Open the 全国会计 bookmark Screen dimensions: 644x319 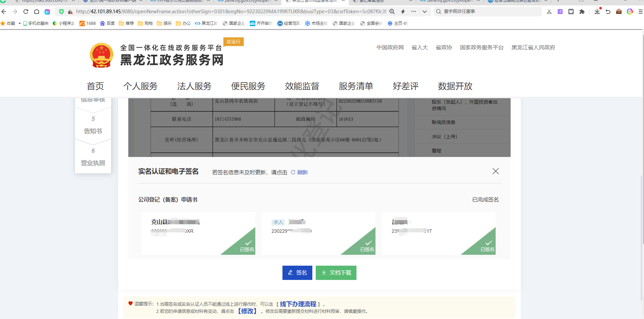tap(371, 23)
